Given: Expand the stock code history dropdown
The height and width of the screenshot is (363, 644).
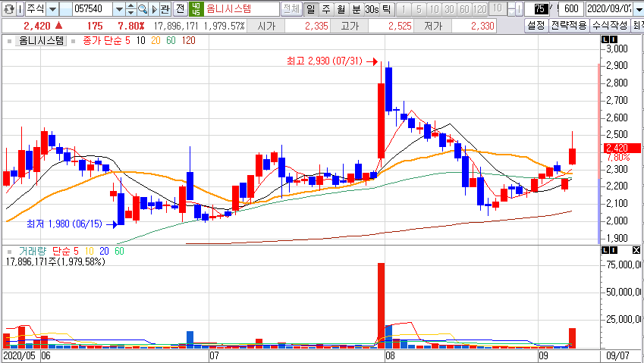Looking at the screenshot, I should [x=118, y=8].
